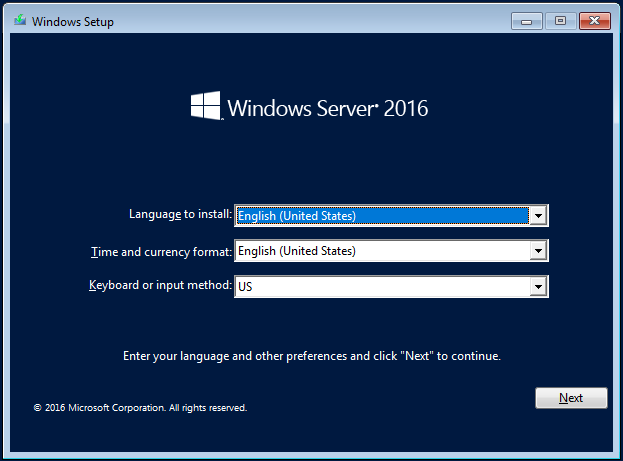This screenshot has height=461, width=623.
Task: Click the 'Windows Setup' title text
Action: coord(73,22)
